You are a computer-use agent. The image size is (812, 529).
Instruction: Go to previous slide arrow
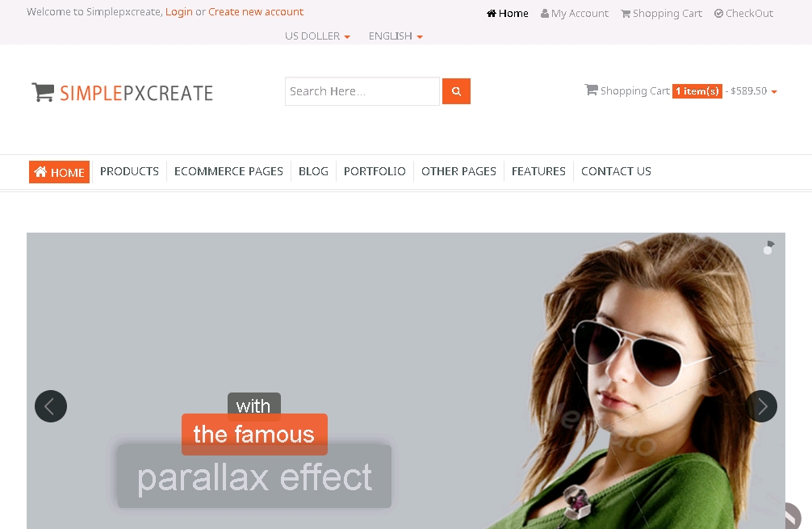click(x=51, y=406)
